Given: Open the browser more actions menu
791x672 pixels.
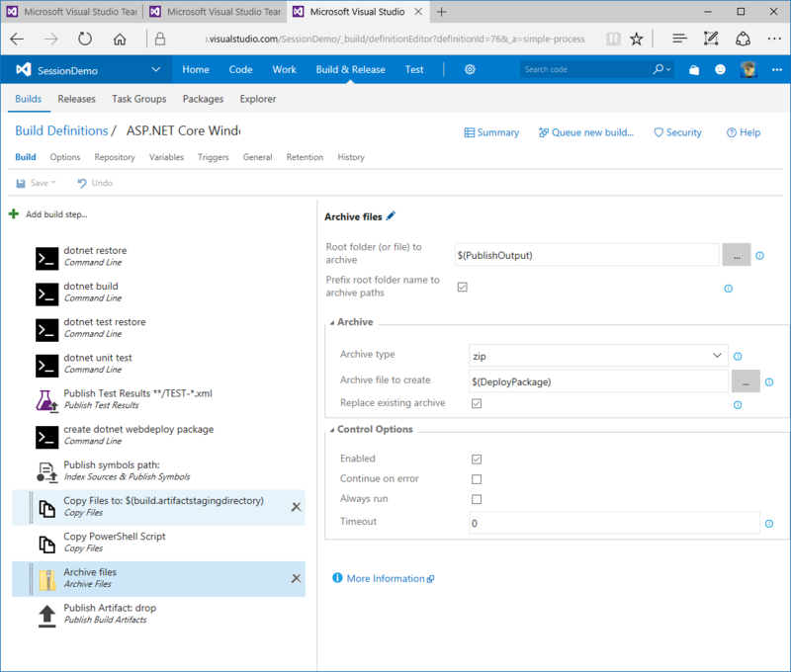Looking at the screenshot, I should pos(774,39).
